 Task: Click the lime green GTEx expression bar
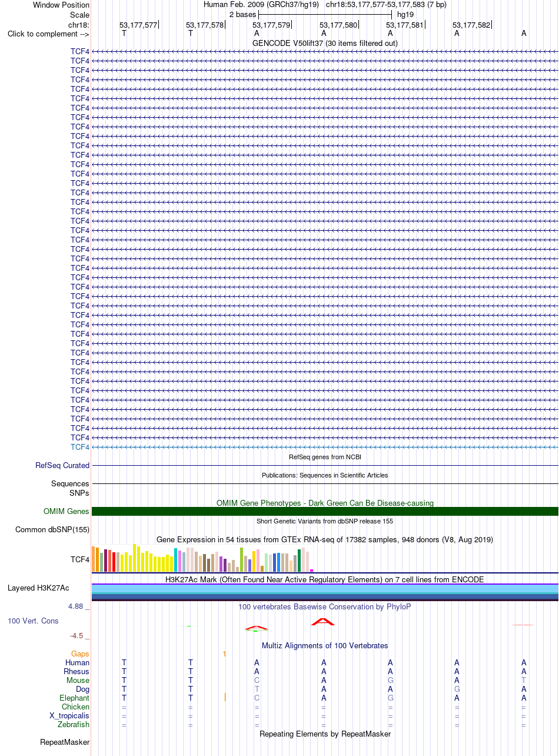(x=242, y=559)
